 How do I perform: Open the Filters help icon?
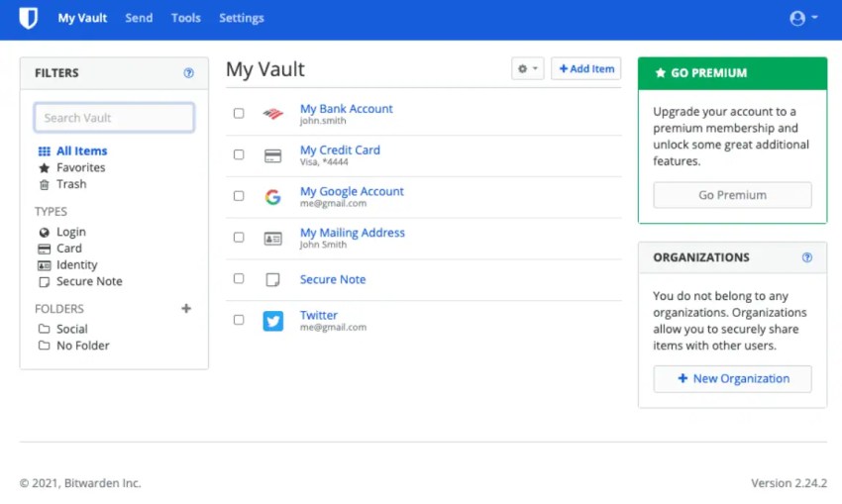[x=188, y=73]
